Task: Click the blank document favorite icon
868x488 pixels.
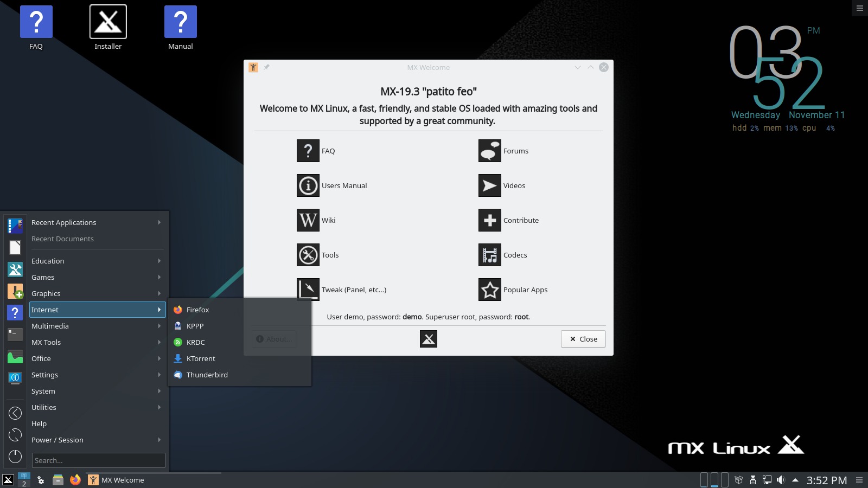Action: pyautogui.click(x=15, y=247)
